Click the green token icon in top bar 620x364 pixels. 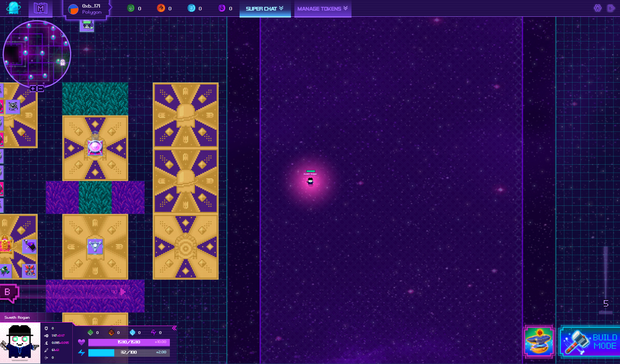pyautogui.click(x=131, y=8)
